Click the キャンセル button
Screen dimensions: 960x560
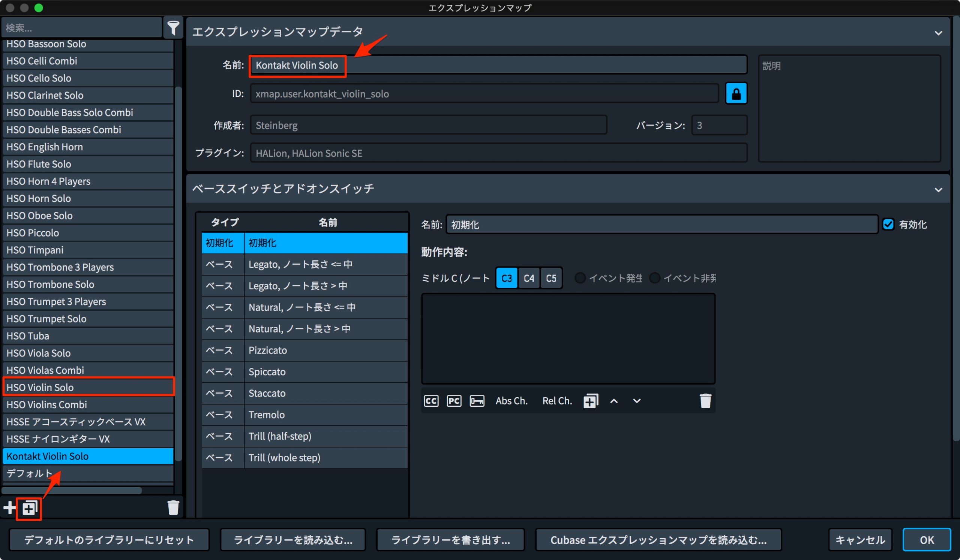coord(860,540)
